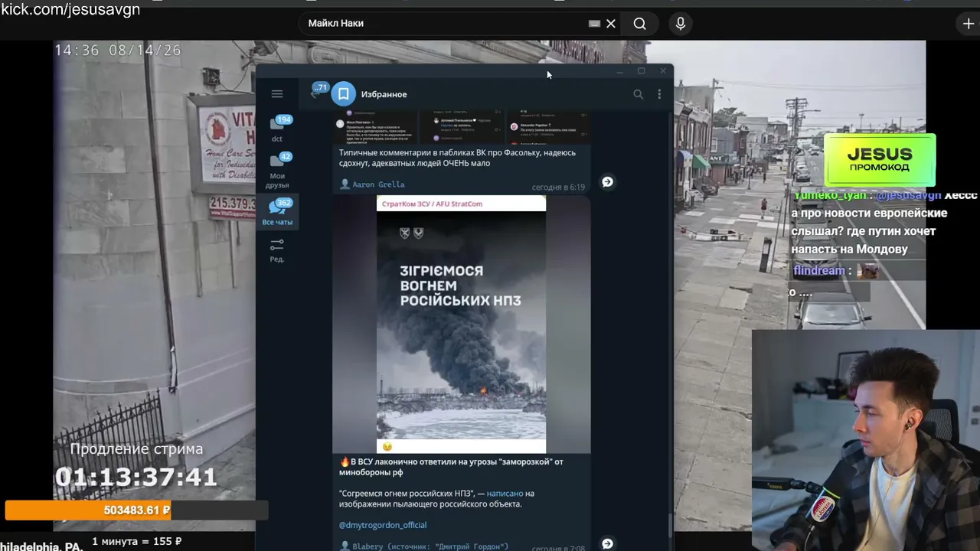Open flindream's profile in stream chat
The width and height of the screenshot is (980, 551).
click(x=819, y=270)
